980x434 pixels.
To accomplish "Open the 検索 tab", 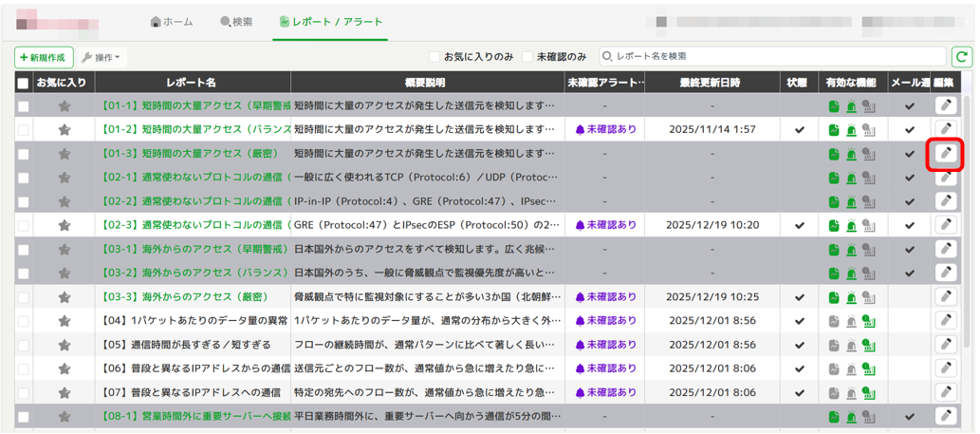I will (x=236, y=22).
